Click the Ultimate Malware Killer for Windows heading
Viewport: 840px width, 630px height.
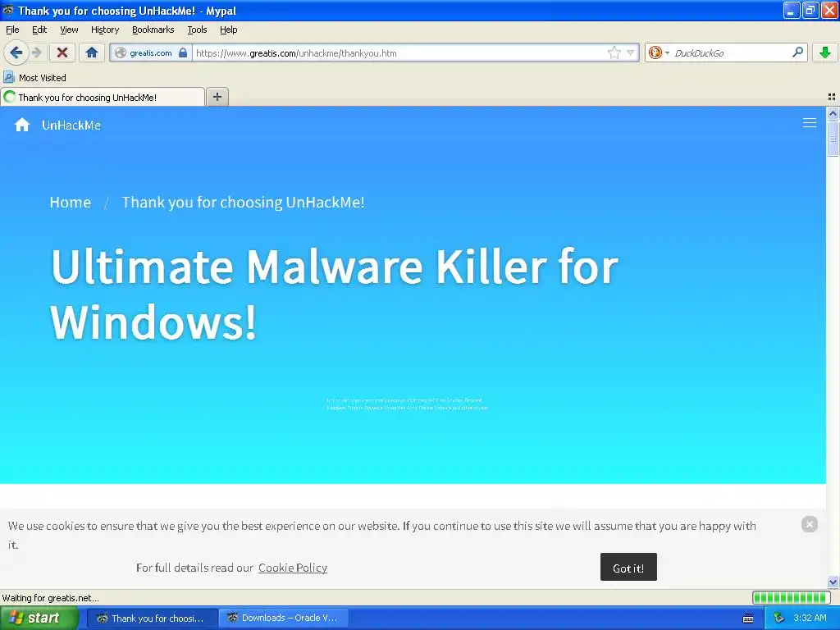click(x=335, y=294)
